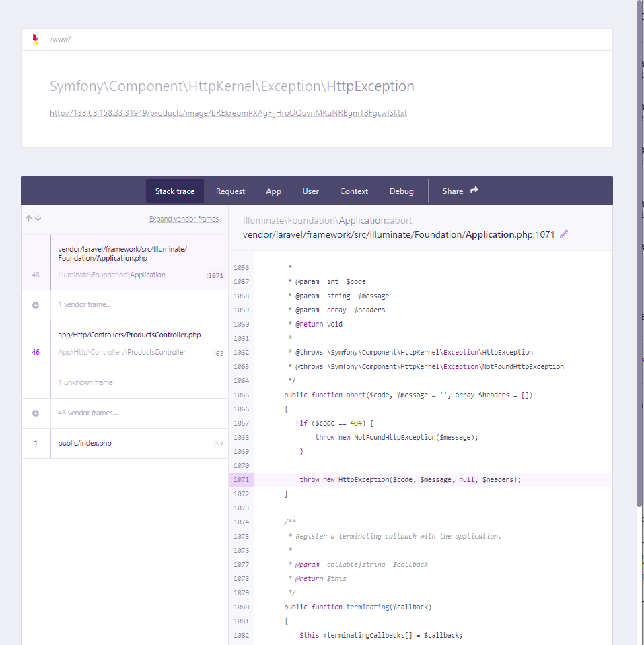Open the Stack trace tab

coord(175,191)
